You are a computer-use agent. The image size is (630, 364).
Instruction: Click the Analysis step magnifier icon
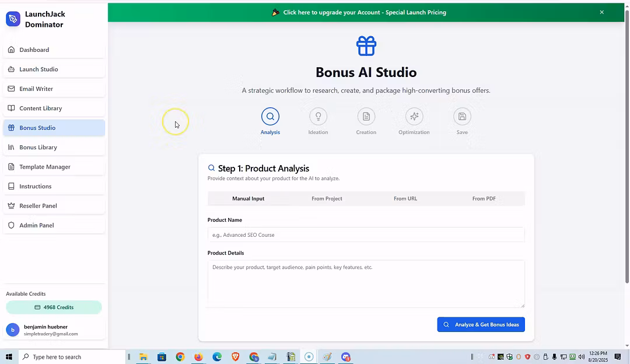coord(270,116)
